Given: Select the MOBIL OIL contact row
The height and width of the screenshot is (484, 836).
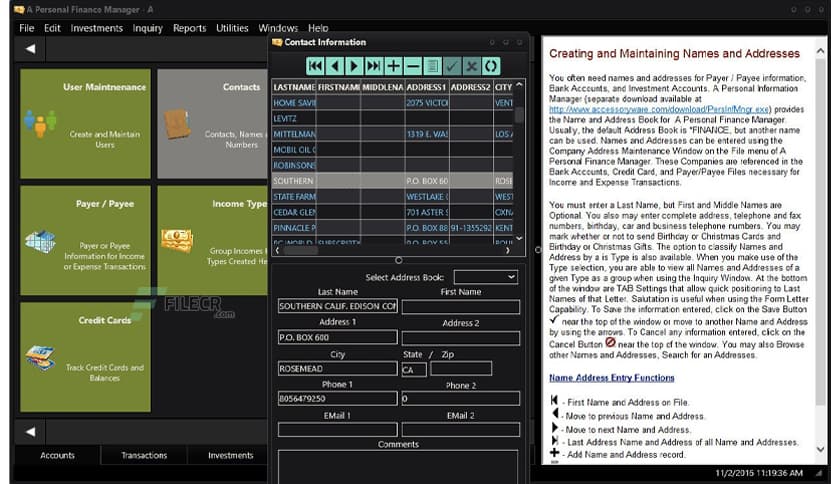Looking at the screenshot, I should click(392, 150).
